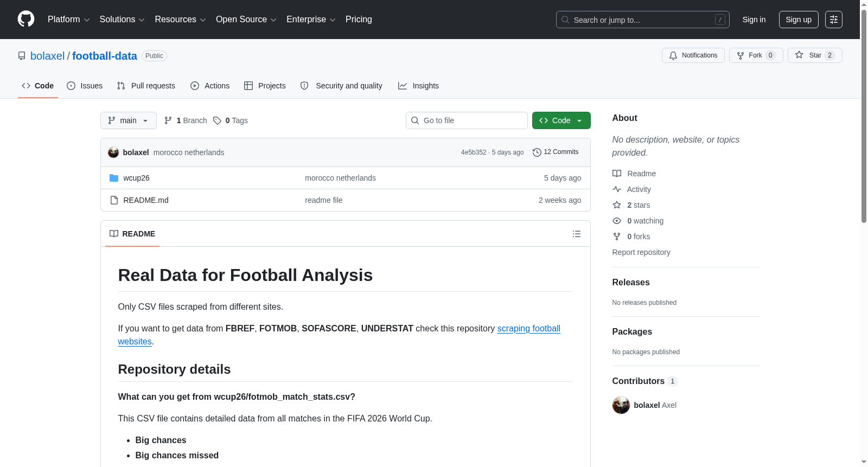Switch to the Code tab
The height and width of the screenshot is (467, 868).
[x=38, y=86]
